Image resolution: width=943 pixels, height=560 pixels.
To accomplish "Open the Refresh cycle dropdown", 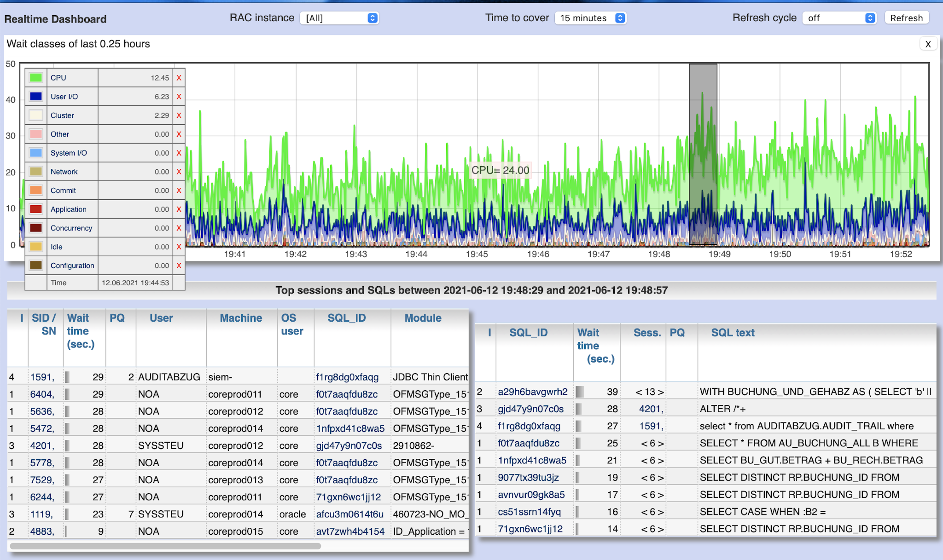I will tap(839, 18).
